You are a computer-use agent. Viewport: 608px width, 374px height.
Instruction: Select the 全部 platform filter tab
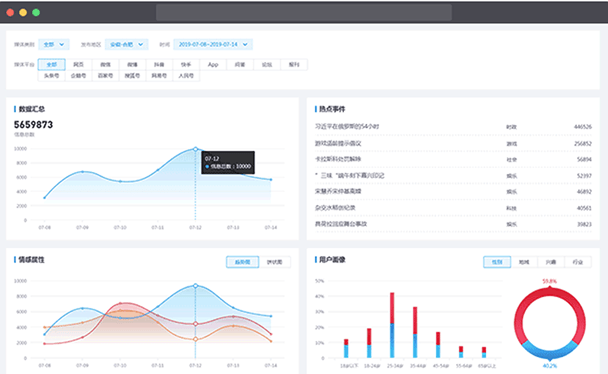52,64
